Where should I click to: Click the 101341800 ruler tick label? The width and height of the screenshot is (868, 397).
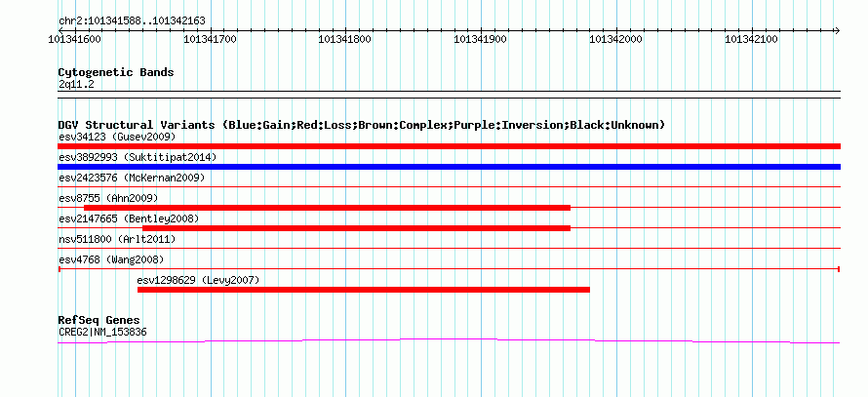click(345, 39)
